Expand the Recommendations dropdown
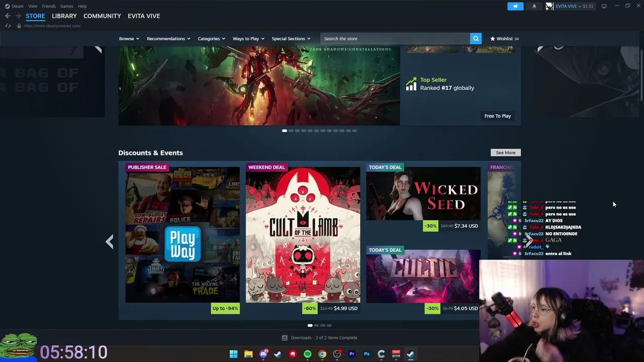 coord(169,39)
